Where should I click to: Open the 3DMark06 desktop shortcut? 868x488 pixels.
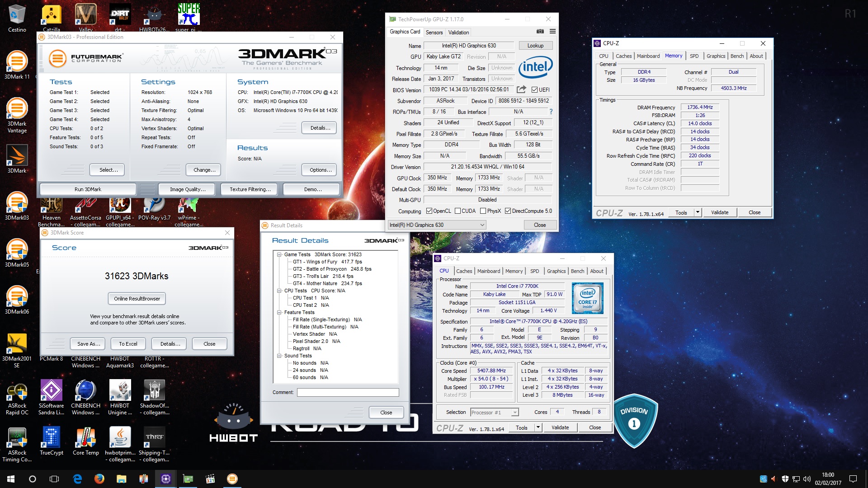(x=17, y=300)
